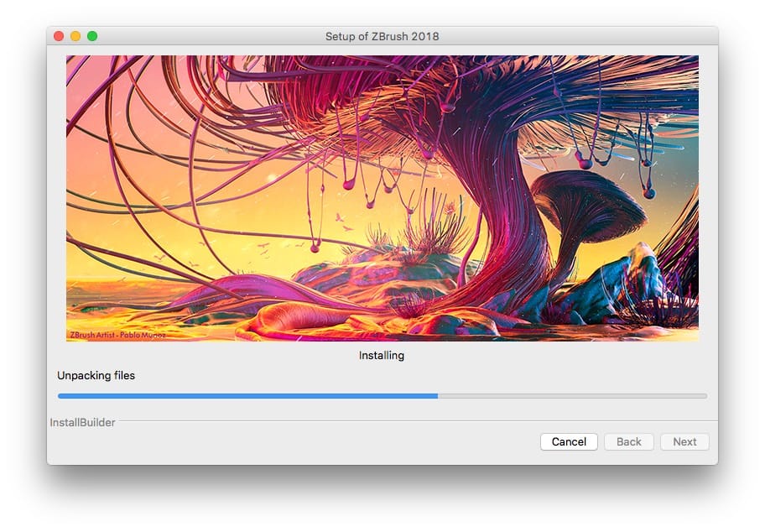This screenshot has height=532, width=765.
Task: Click the Cancel button
Action: click(x=569, y=441)
